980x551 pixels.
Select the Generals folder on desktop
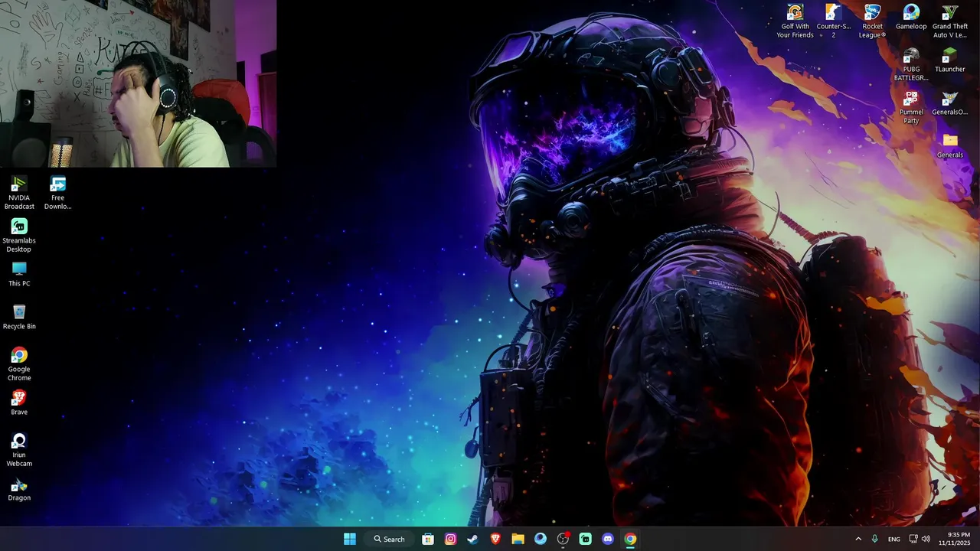pyautogui.click(x=950, y=145)
